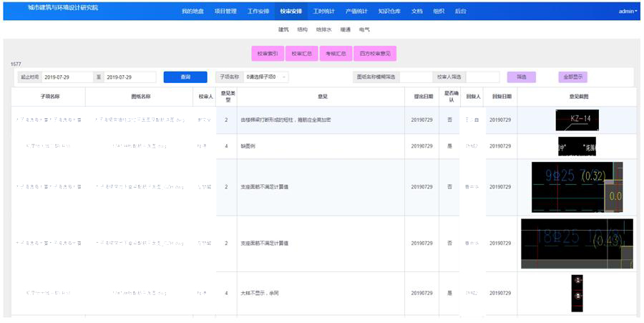Select the 给排水 discipline tab

(324, 30)
